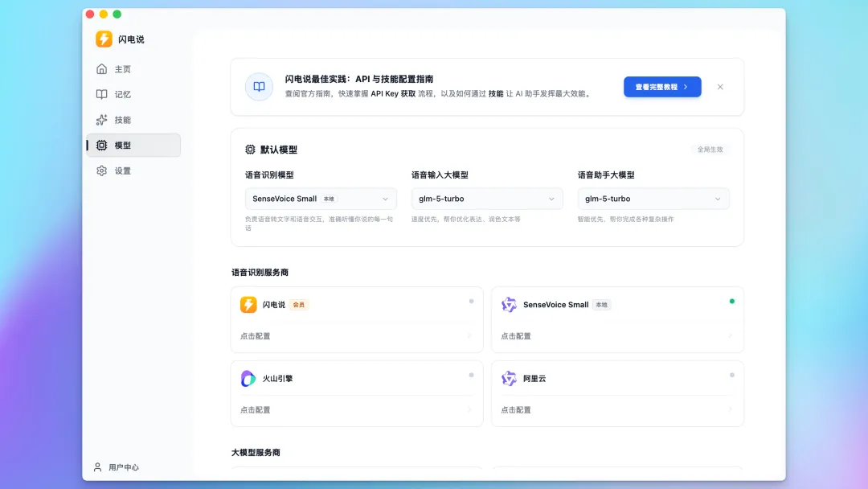
Task: Click the 记忆 book icon
Action: click(x=101, y=94)
